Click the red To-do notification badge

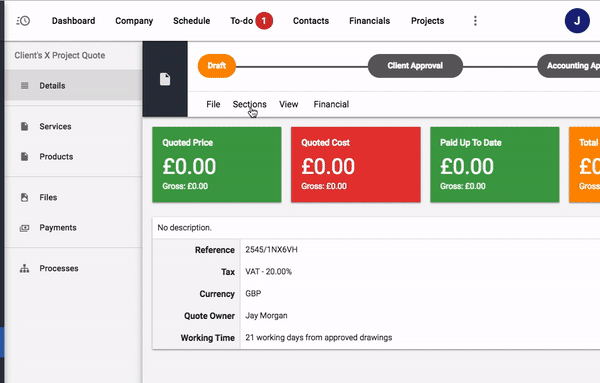(x=264, y=21)
